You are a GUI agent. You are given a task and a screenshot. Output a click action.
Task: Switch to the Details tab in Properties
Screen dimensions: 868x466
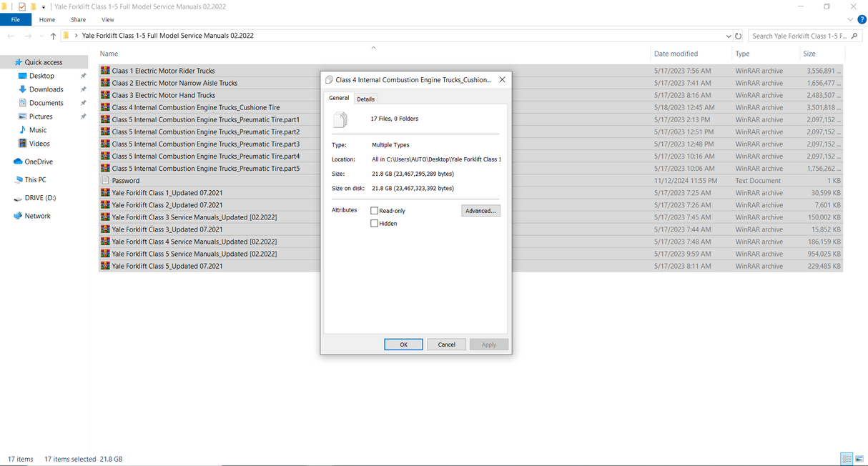point(365,99)
